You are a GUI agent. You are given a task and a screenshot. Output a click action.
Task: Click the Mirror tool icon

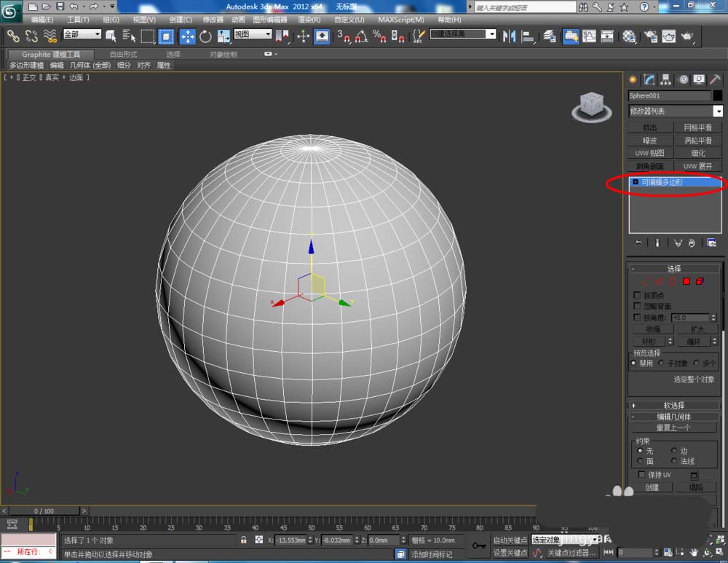point(509,36)
